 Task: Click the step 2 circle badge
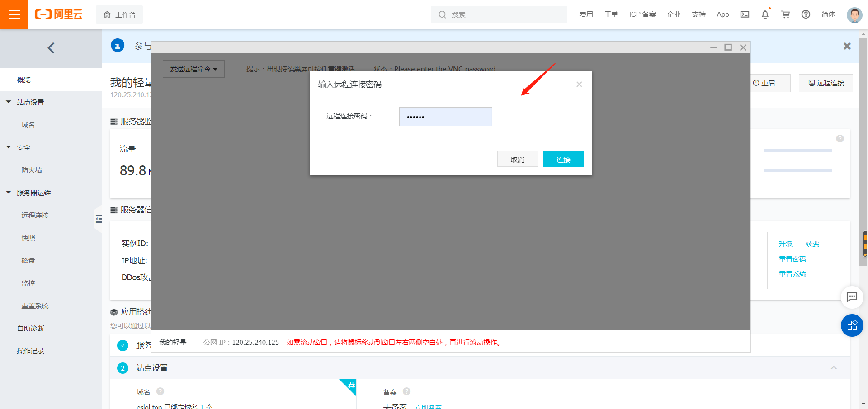[x=123, y=368]
